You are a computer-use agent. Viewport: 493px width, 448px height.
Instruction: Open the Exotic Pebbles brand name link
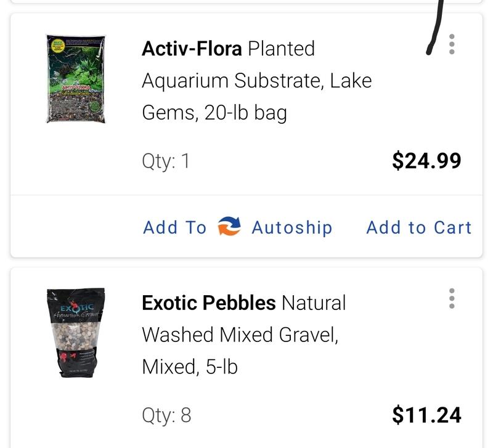[208, 303]
